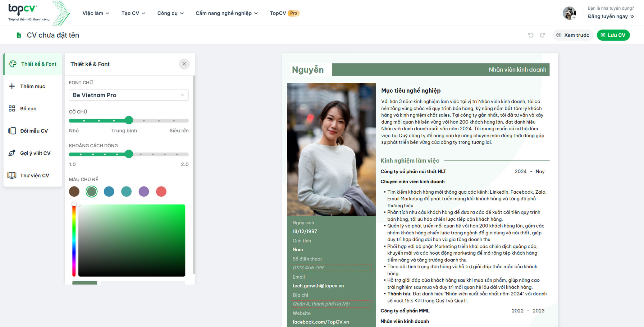
Task: Click the website facebook.com/TopCV.vn
Action: pyautogui.click(x=321, y=322)
